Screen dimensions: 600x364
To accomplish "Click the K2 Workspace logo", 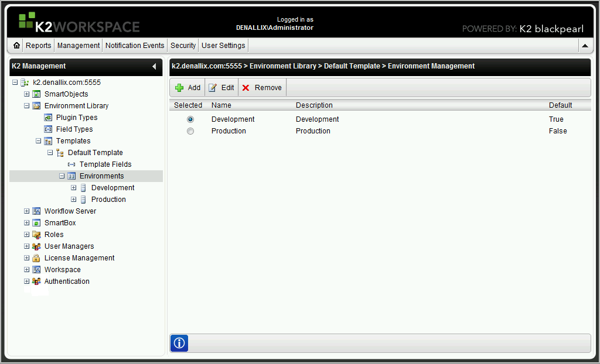I will point(79,23).
